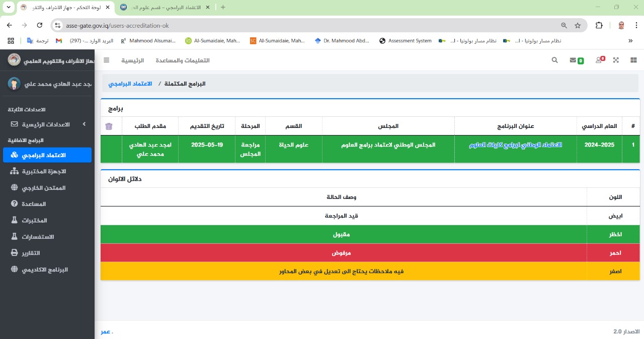Image resolution: width=644 pixels, height=339 pixels.
Task: Click the الاعتماد البرامجي breadcrumb link
Action: click(x=130, y=84)
